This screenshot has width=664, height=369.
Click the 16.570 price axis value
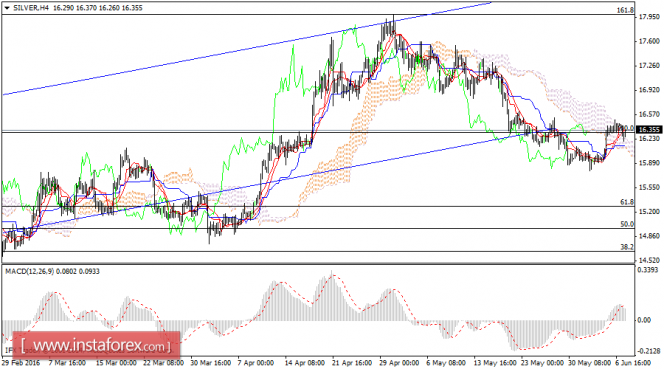pos(649,114)
